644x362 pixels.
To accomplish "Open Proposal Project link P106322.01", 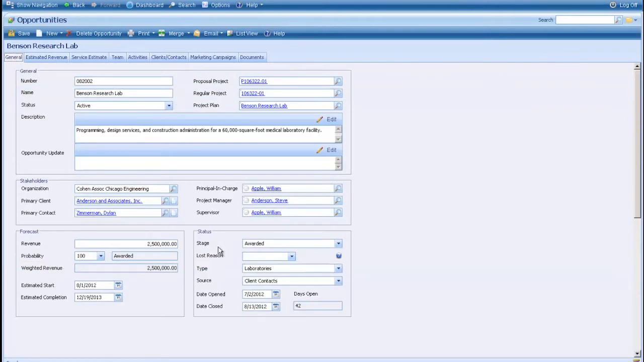I will coord(254,81).
